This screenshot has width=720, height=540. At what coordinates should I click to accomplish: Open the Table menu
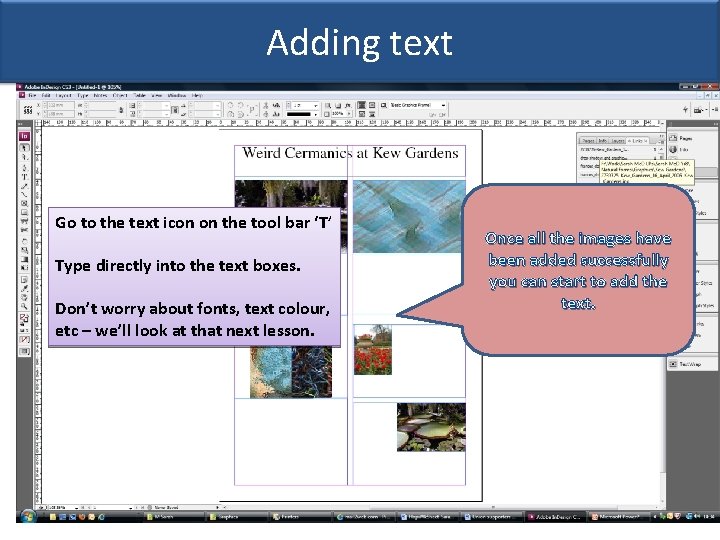point(140,96)
